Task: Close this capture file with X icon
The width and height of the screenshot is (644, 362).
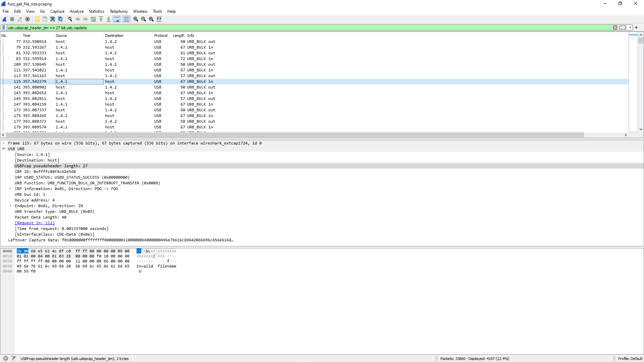Action: (x=53, y=19)
